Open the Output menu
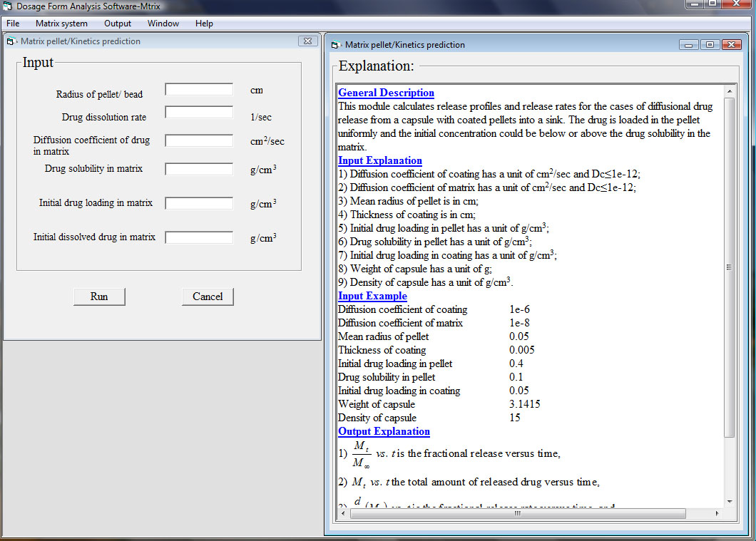 118,24
